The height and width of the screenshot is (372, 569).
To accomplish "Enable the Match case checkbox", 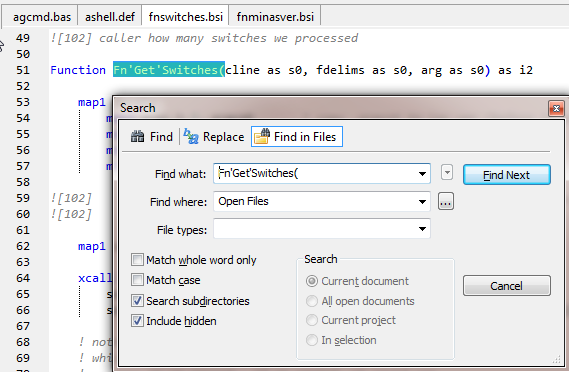I will [x=138, y=280].
